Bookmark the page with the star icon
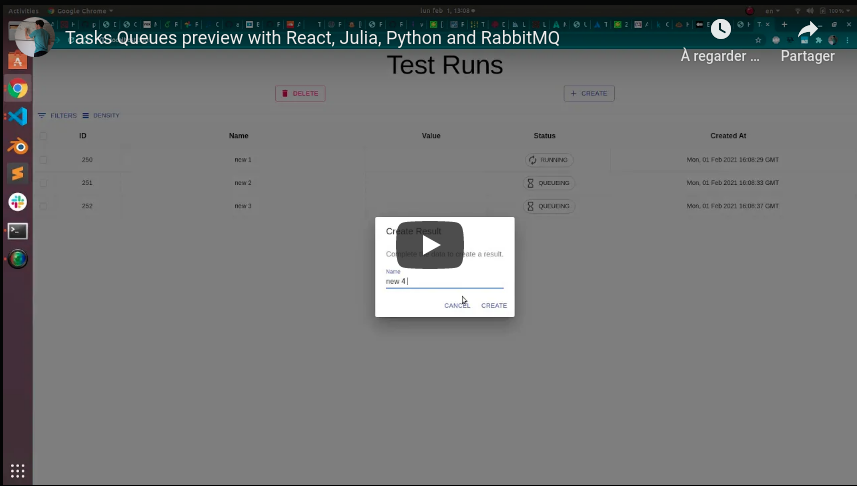 pos(758,40)
